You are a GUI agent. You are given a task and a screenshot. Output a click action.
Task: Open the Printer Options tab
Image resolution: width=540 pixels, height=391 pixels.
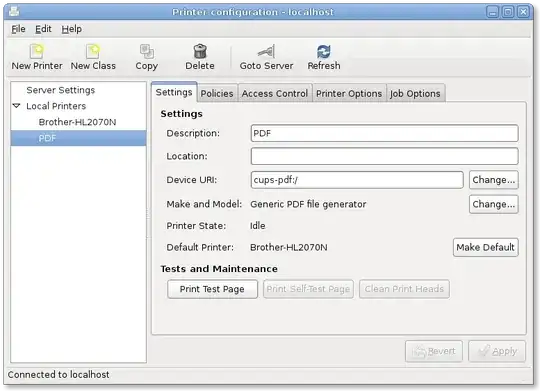pyautogui.click(x=349, y=93)
